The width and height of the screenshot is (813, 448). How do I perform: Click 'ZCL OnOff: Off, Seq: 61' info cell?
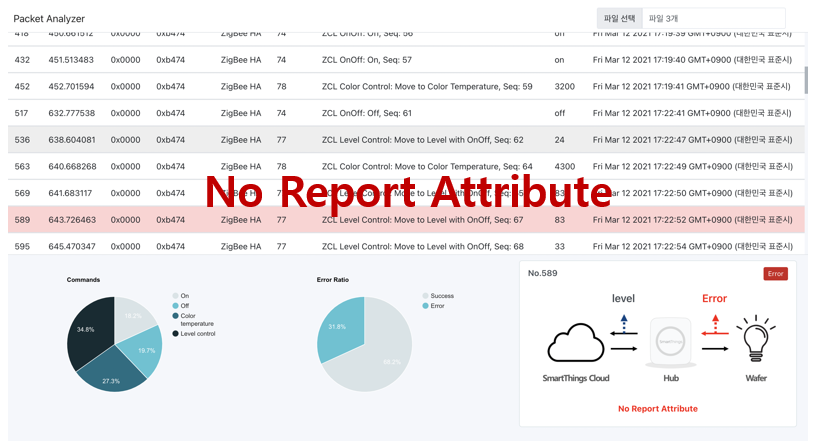point(367,113)
